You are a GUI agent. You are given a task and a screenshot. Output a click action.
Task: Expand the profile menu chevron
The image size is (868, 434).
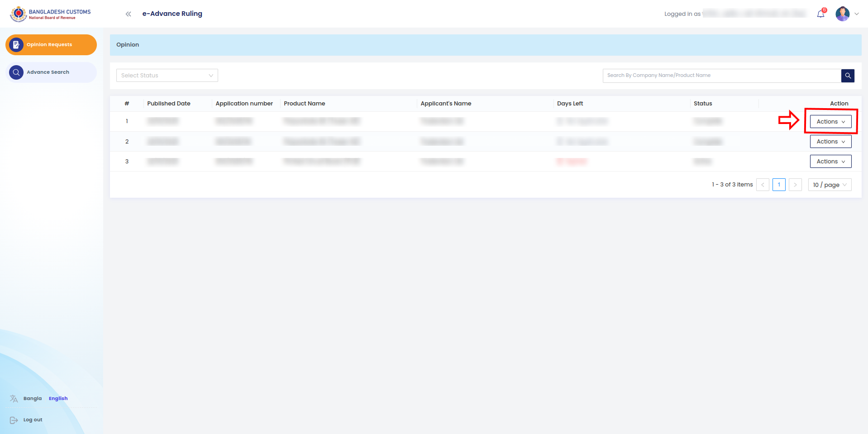point(857,14)
